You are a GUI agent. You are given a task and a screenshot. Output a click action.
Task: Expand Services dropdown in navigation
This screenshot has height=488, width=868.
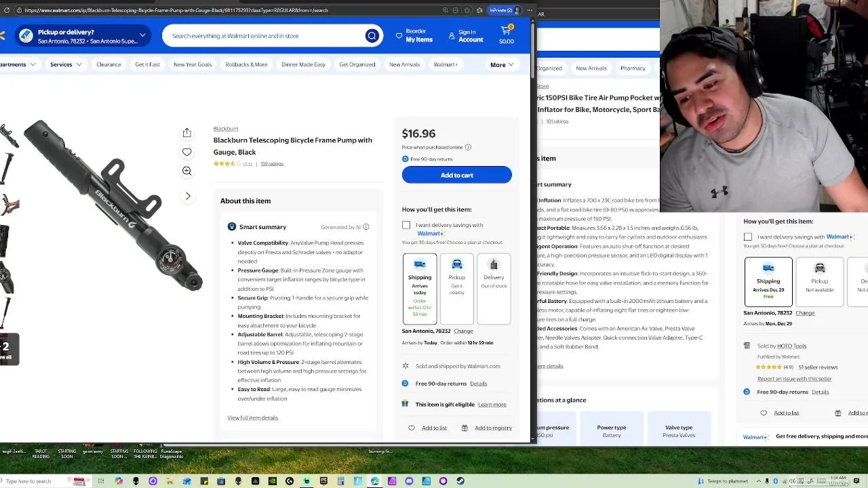[66, 64]
